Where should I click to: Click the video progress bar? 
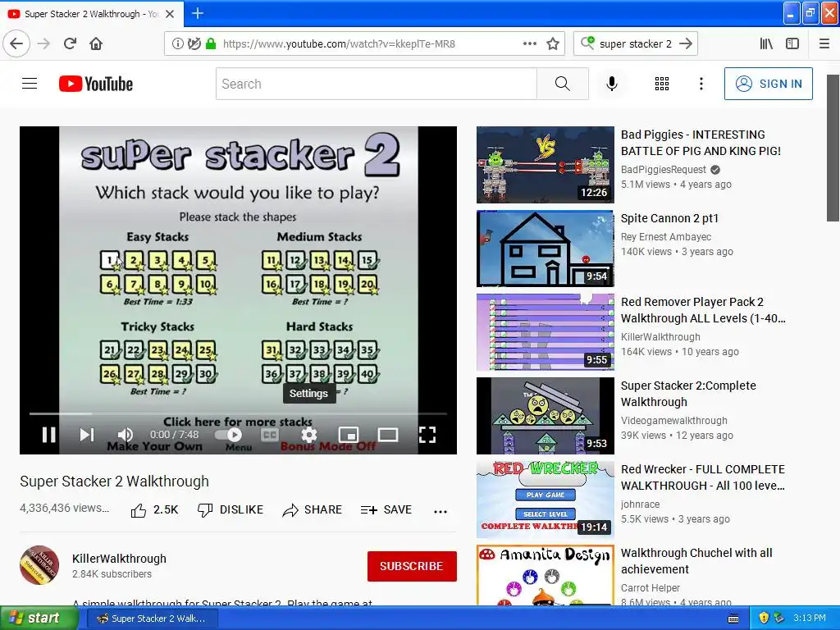[x=238, y=413]
